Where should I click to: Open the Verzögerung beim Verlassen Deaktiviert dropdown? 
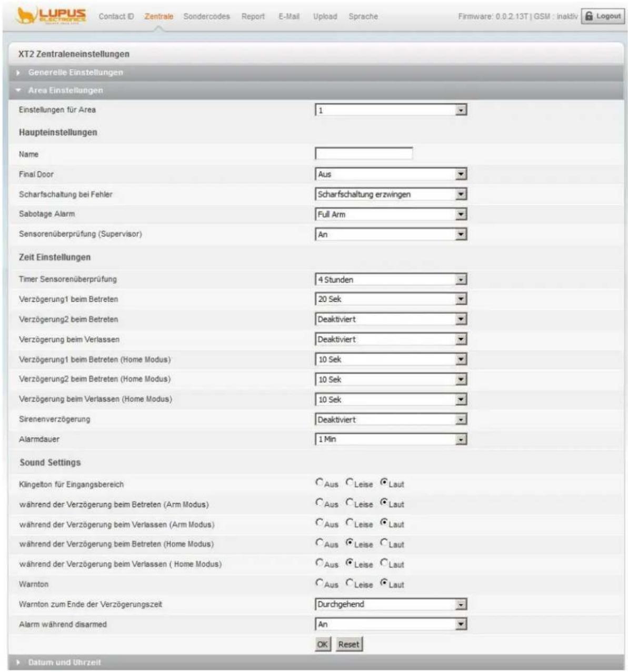[391, 340]
